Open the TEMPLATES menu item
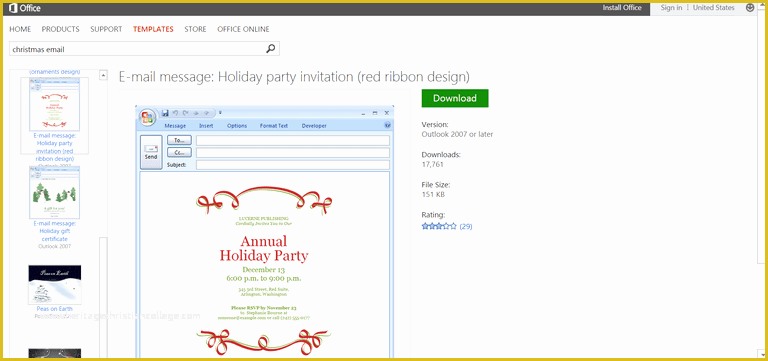The width and height of the screenshot is (768, 361). [x=153, y=29]
